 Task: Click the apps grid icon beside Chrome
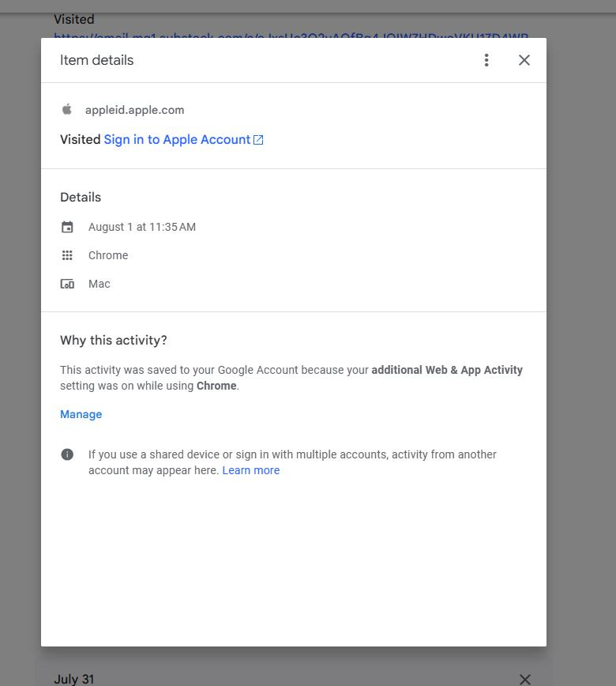click(67, 255)
